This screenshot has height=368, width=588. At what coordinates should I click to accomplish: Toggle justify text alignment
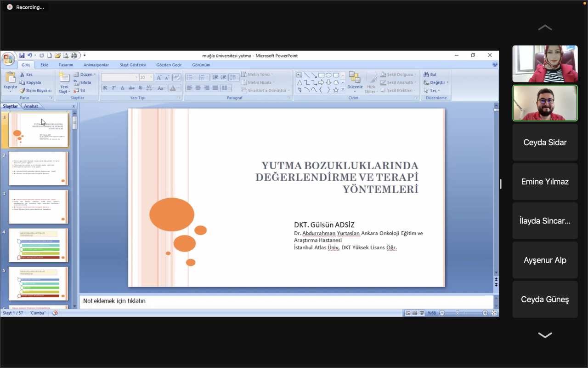(x=215, y=88)
